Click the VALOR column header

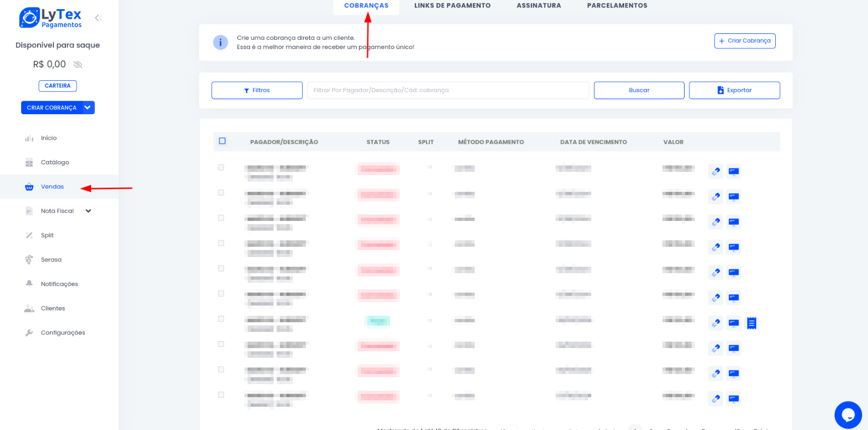(x=673, y=142)
